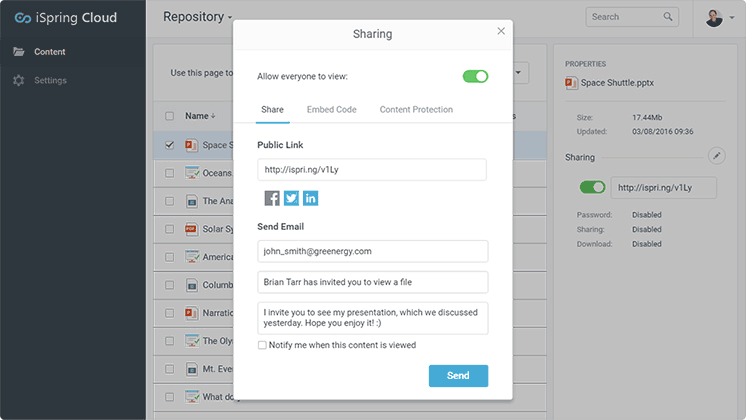Sort the list by Name column

click(199, 116)
